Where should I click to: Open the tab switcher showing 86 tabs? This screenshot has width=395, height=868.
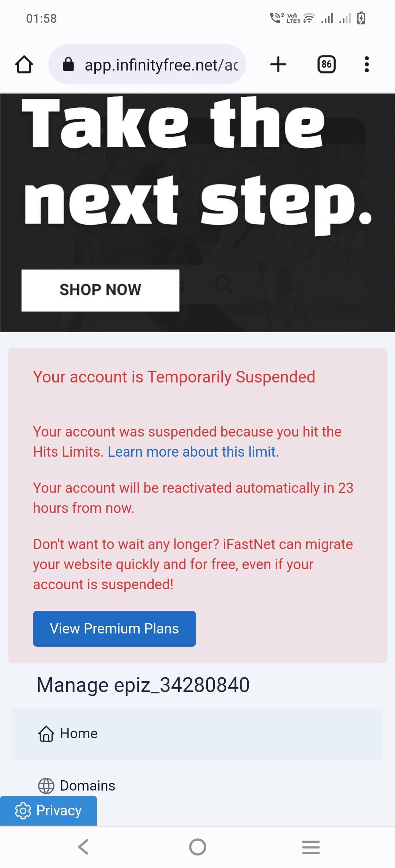tap(326, 65)
